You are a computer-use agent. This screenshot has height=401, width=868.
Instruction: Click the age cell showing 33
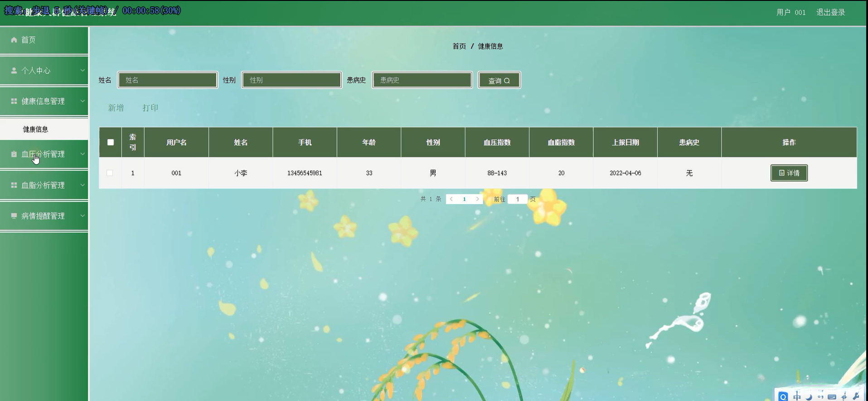[x=369, y=173]
